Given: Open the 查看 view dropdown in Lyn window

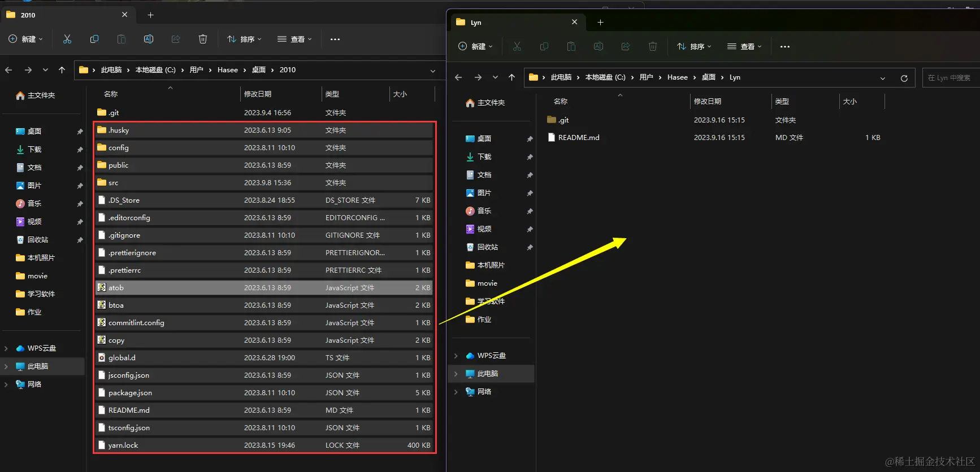Looking at the screenshot, I should [x=745, y=46].
